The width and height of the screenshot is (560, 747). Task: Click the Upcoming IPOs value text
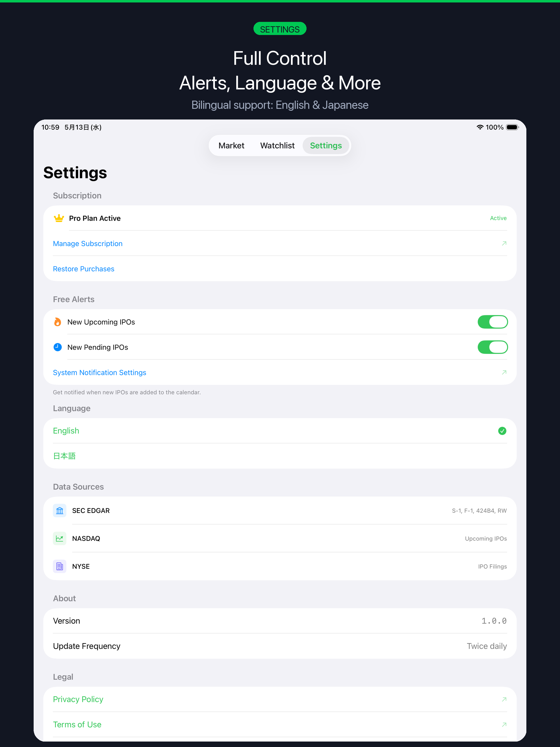point(486,538)
